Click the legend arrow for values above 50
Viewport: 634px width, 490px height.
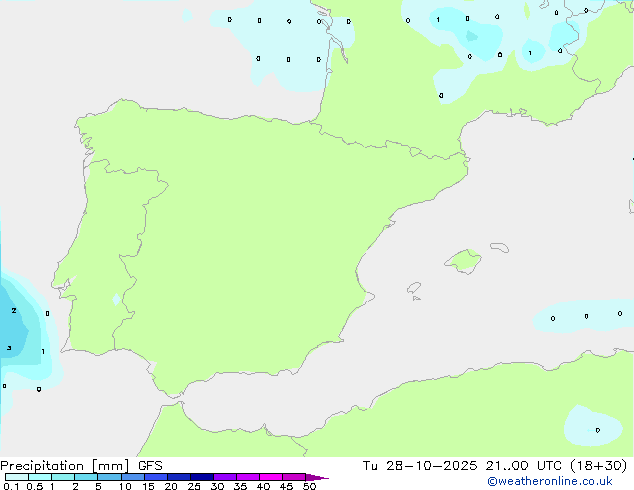click(317, 477)
